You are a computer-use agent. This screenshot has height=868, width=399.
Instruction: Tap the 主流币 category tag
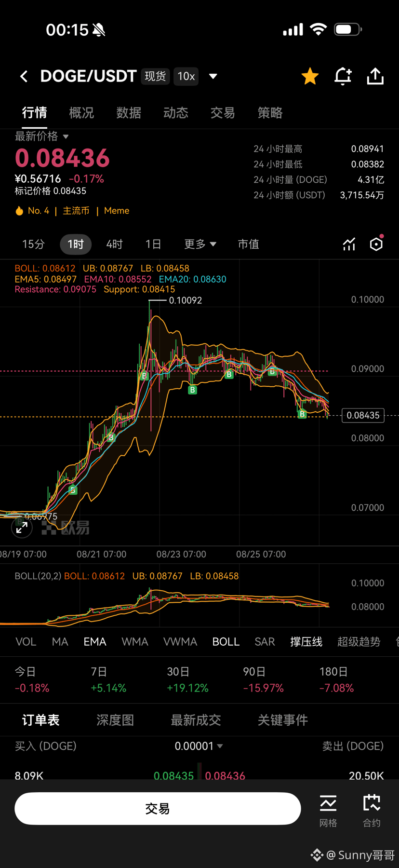click(x=76, y=211)
